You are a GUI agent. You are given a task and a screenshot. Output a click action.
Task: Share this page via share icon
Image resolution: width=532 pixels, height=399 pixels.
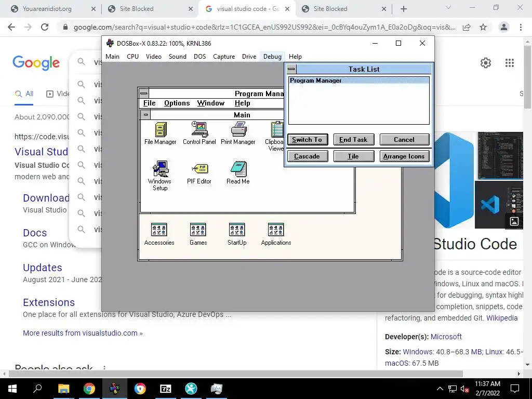click(467, 27)
